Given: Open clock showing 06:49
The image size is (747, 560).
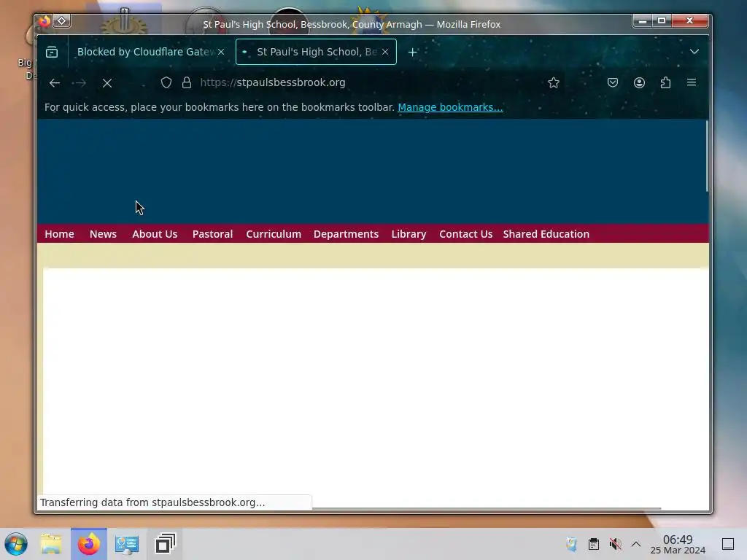Looking at the screenshot, I should pos(678,544).
